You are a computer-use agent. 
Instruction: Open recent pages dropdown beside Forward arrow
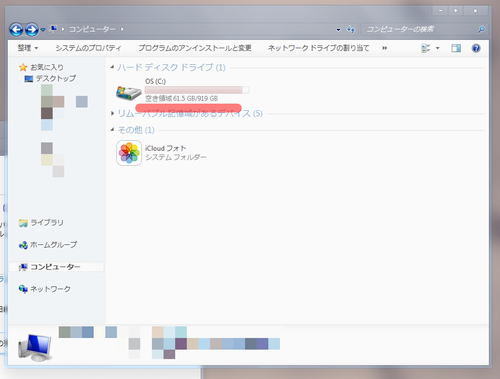pyautogui.click(x=43, y=30)
